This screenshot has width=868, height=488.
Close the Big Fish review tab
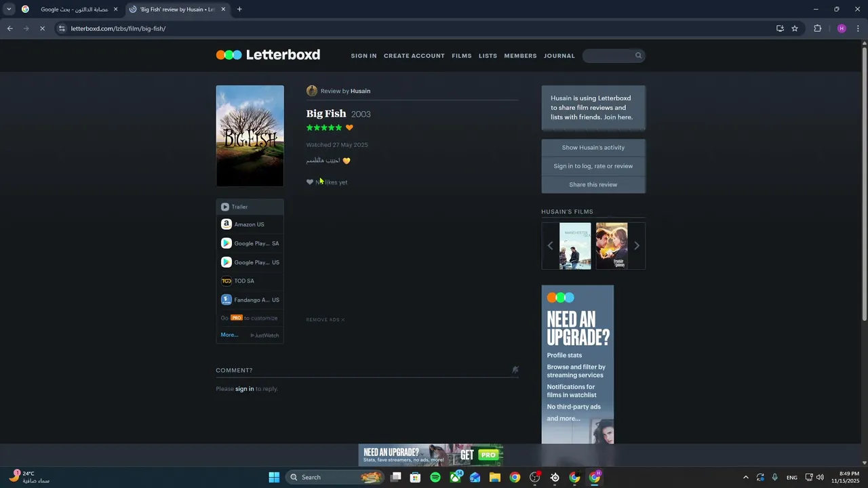coord(223,9)
